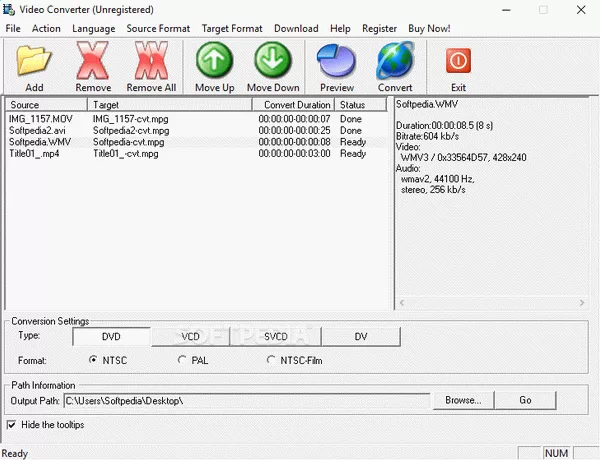Choose the VCD conversion type
Image resolution: width=600 pixels, height=460 pixels.
[x=190, y=336]
